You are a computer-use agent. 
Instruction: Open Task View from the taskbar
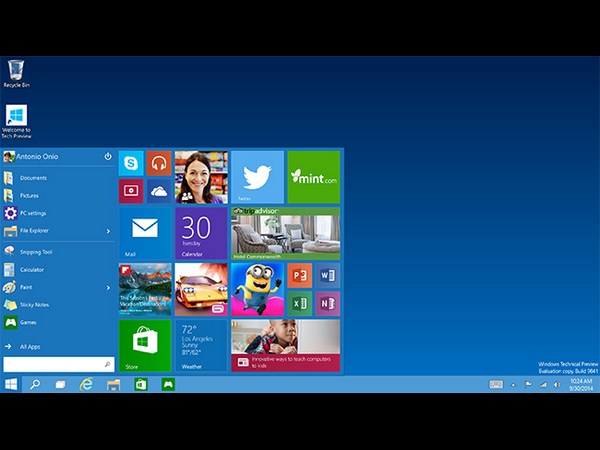pyautogui.click(x=60, y=384)
